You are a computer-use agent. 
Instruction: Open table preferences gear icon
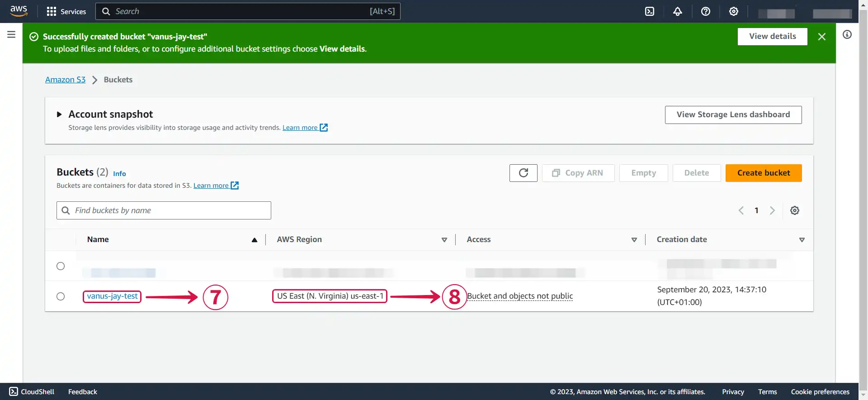pyautogui.click(x=795, y=210)
